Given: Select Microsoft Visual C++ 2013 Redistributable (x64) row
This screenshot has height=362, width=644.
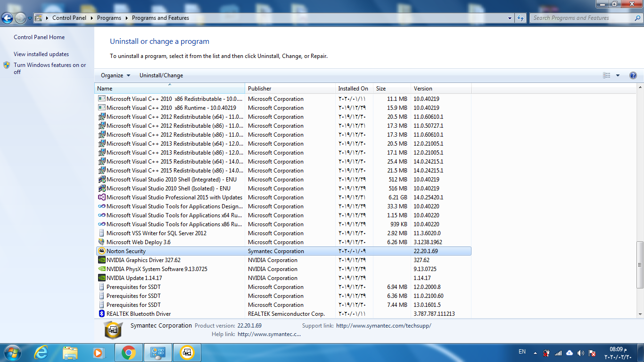Looking at the screenshot, I should (x=283, y=144).
